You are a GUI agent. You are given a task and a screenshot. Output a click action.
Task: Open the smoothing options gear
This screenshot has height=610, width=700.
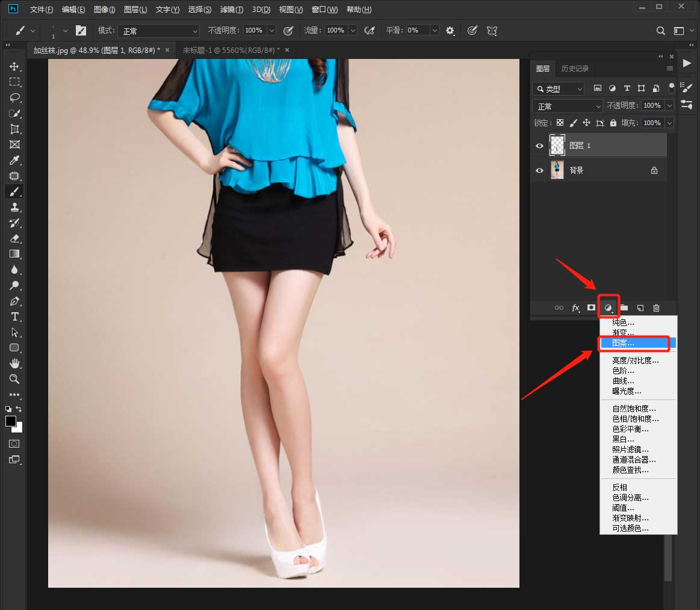point(450,31)
